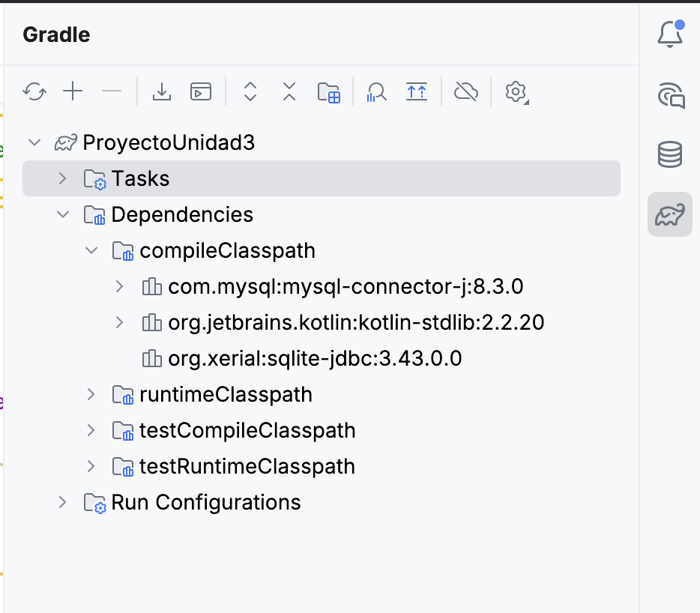Image resolution: width=700 pixels, height=613 pixels.
Task: Click the library icon beside sqlite-jdbc
Action: point(152,358)
